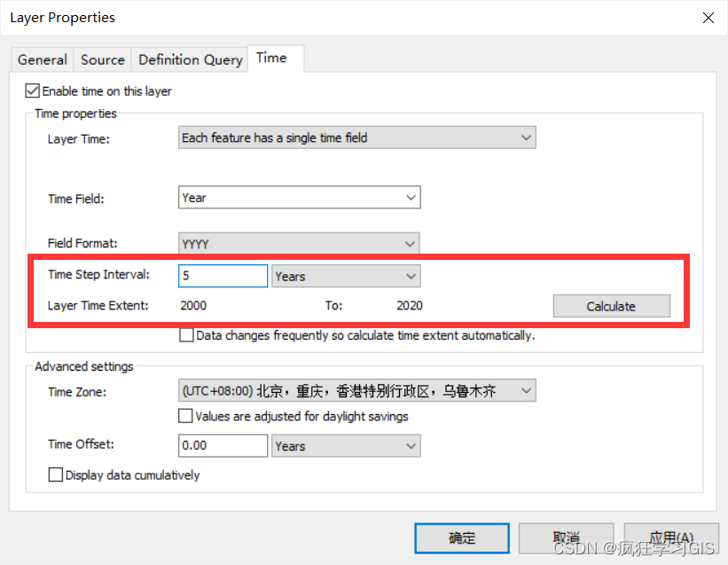Open the Layer Time dropdown
Viewport: 728px width, 565px height.
357,137
